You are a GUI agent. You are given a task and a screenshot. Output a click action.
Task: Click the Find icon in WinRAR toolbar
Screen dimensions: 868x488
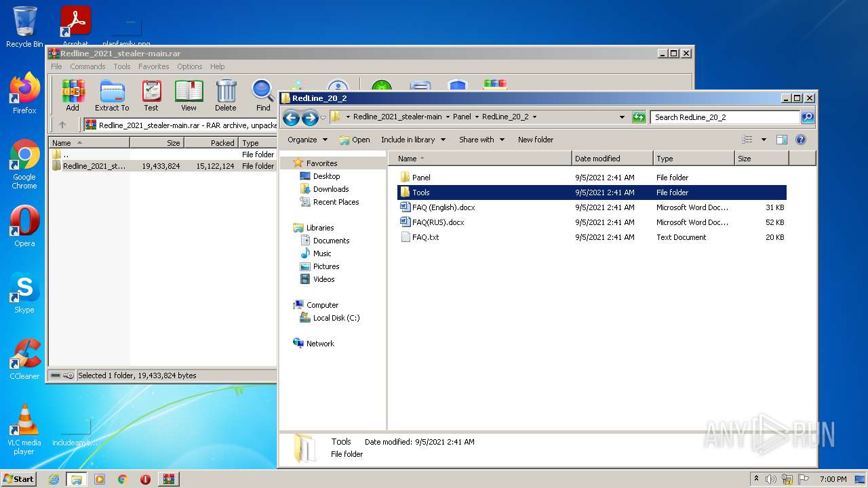(263, 96)
